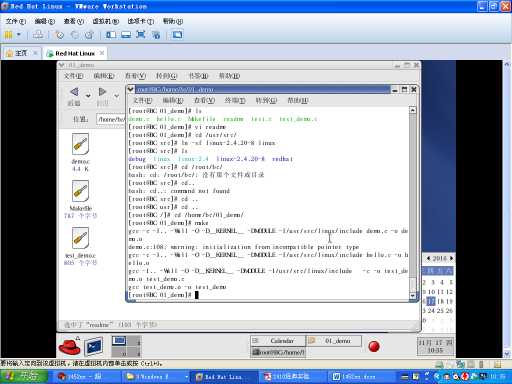This screenshot has height=384, width=512.
Task: Open VMware 虚拟机(M) menu
Action: [x=105, y=21]
